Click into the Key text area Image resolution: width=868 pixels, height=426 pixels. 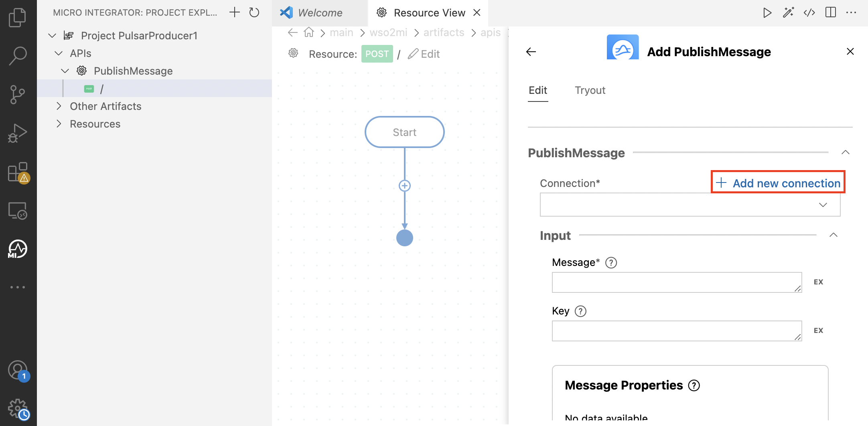tap(677, 331)
